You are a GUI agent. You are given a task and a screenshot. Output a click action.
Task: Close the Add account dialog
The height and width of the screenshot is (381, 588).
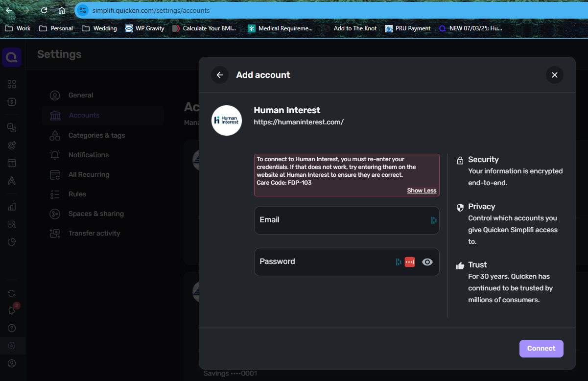pos(555,75)
